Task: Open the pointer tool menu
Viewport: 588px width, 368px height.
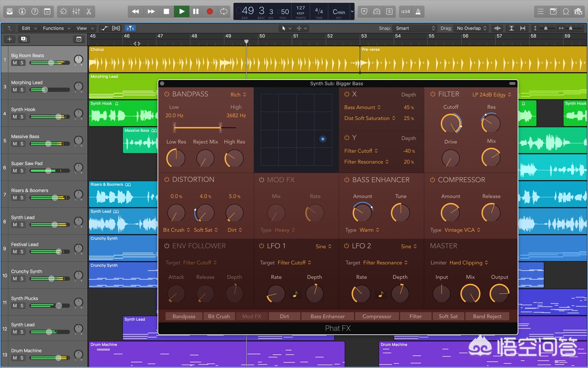Action: point(286,28)
